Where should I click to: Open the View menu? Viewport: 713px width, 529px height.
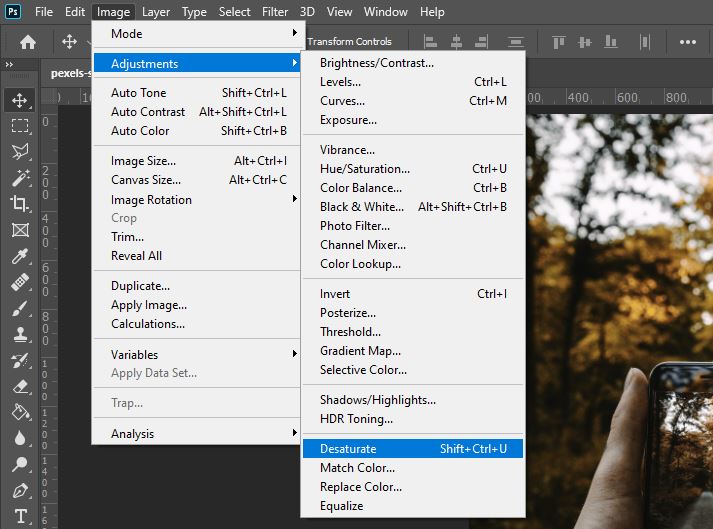[339, 11]
